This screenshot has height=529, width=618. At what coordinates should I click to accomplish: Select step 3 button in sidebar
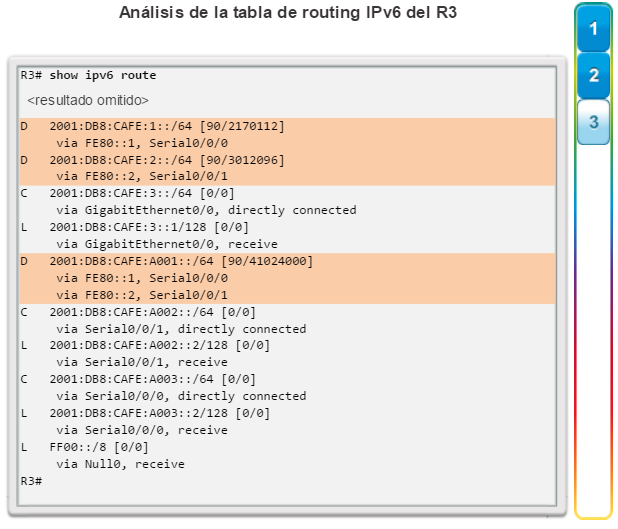(593, 122)
